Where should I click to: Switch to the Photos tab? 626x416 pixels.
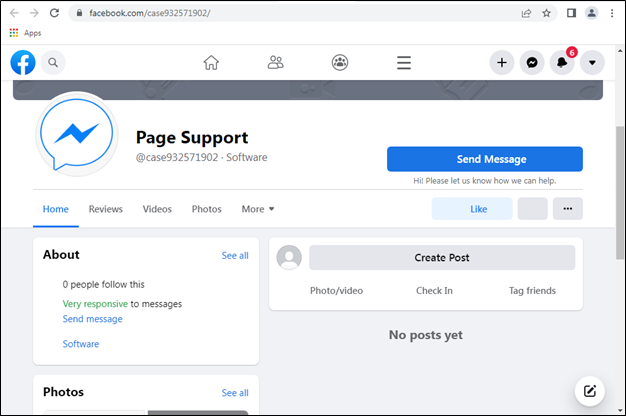point(206,209)
